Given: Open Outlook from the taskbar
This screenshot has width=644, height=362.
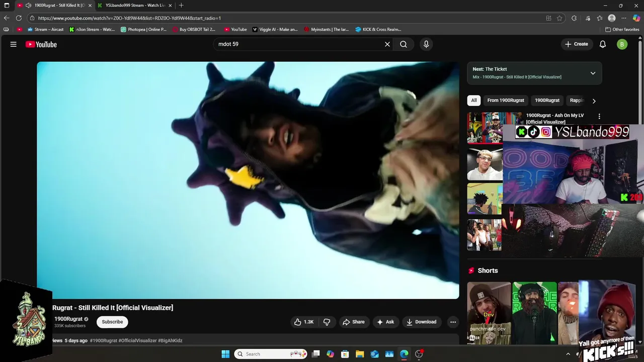Looking at the screenshot, I should coord(374,354).
